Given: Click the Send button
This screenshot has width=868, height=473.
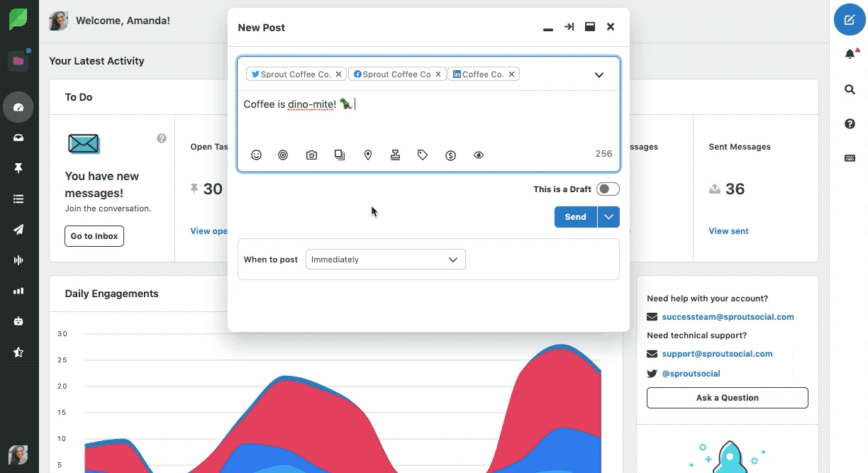Looking at the screenshot, I should click(x=576, y=217).
